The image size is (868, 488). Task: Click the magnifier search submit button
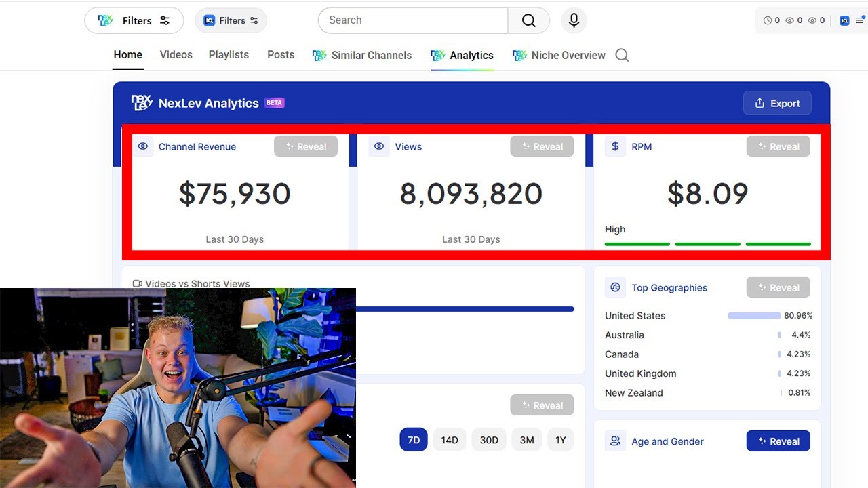[x=528, y=20]
